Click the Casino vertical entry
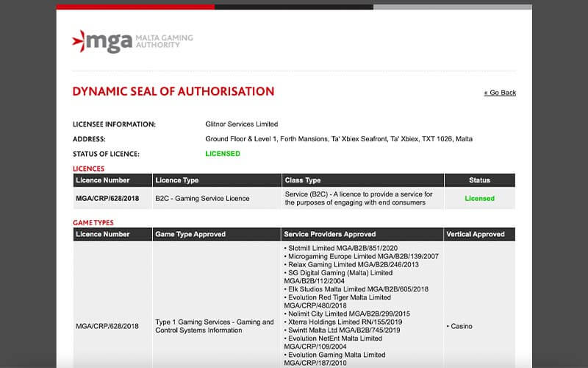The width and height of the screenshot is (588, 368). [460, 326]
